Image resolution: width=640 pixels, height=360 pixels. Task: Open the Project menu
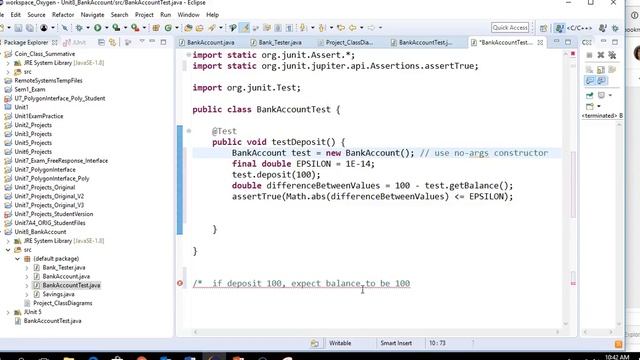pyautogui.click(x=144, y=15)
